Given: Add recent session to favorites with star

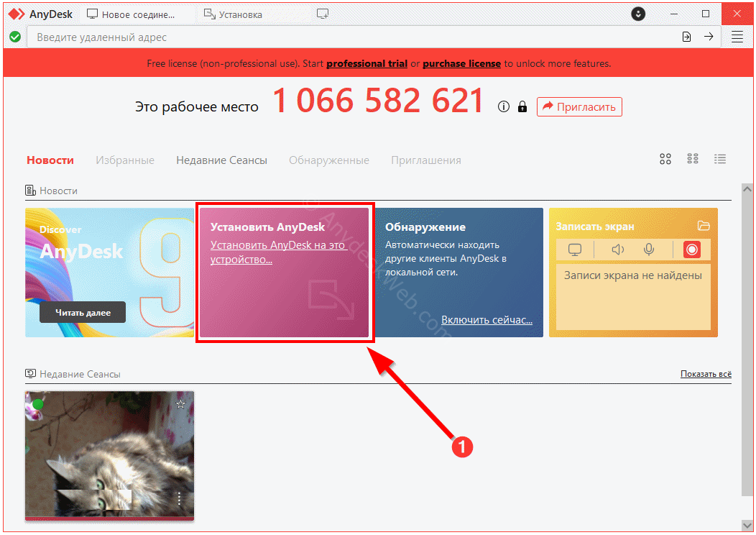Looking at the screenshot, I should pyautogui.click(x=181, y=404).
